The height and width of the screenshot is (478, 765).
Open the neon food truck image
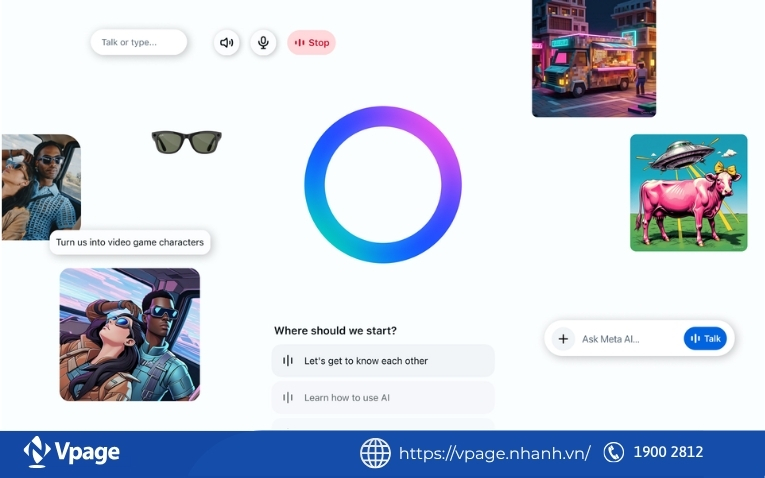tap(594, 58)
